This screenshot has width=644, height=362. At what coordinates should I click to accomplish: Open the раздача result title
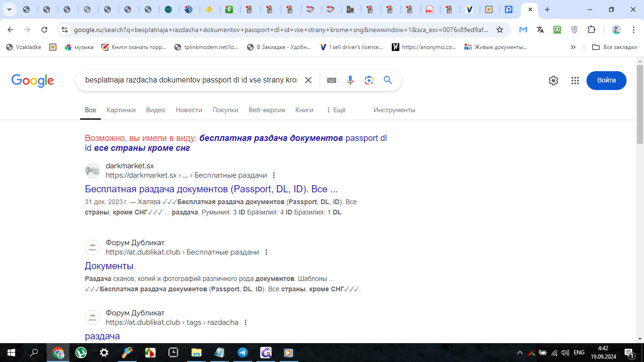(102, 336)
